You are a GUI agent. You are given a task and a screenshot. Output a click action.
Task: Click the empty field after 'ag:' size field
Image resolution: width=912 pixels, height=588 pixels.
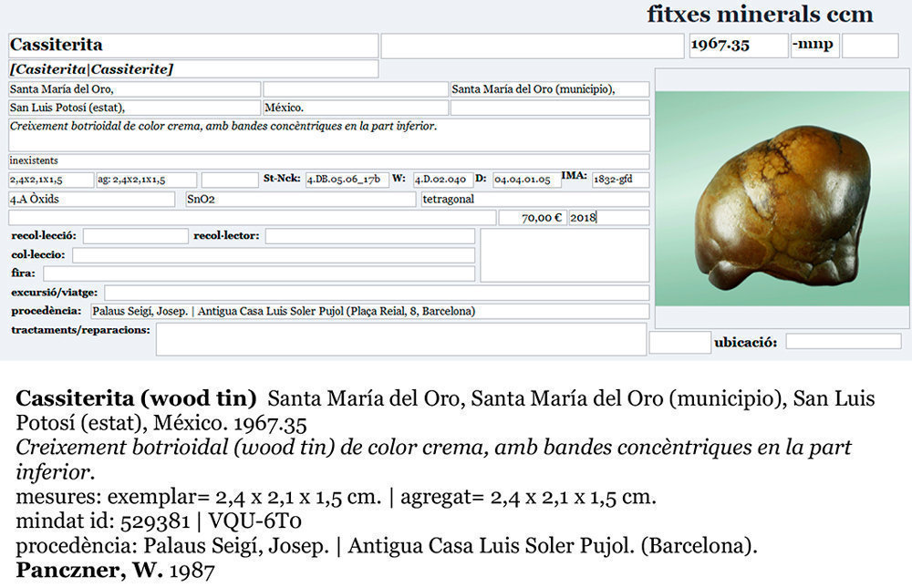pos(230,180)
